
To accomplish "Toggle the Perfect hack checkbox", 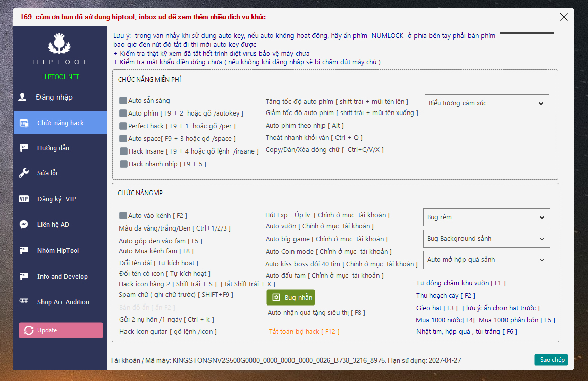I will tap(123, 126).
